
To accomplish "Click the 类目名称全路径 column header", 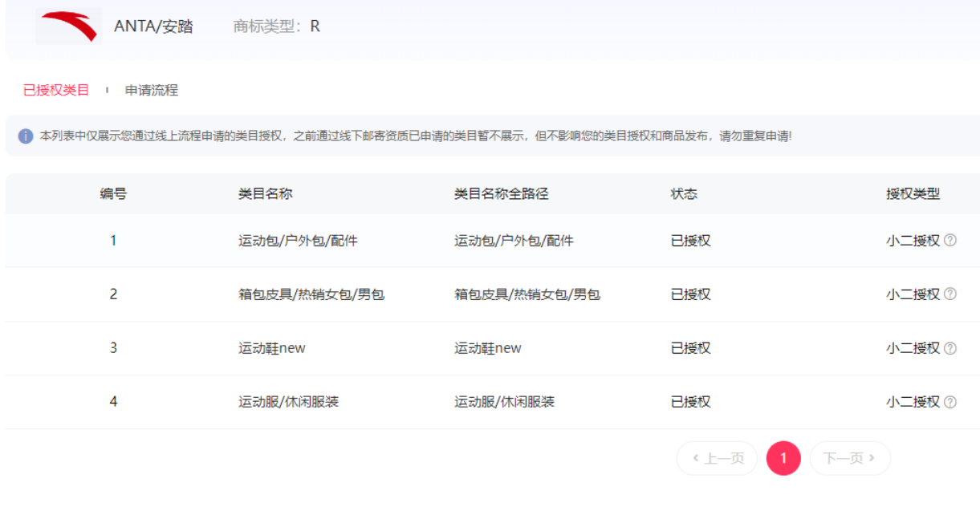I will pos(502,193).
